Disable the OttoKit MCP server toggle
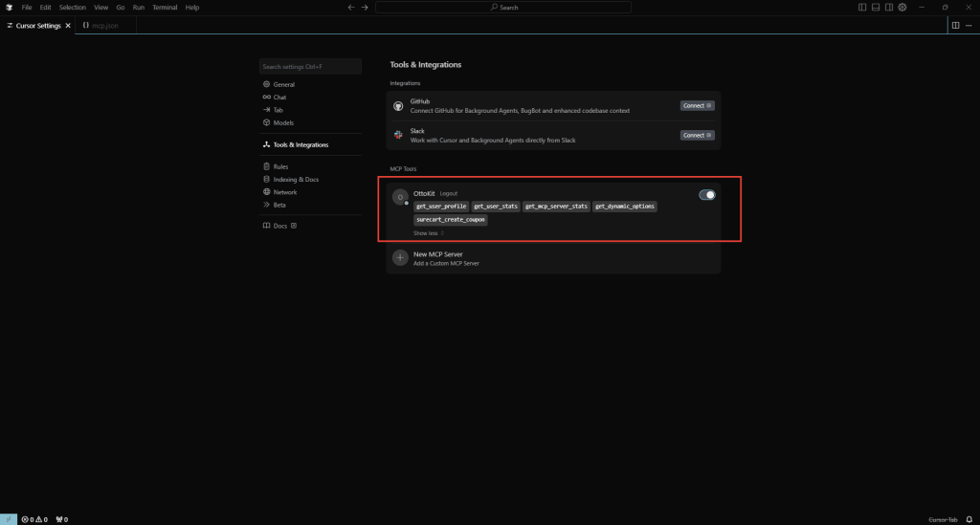The height and width of the screenshot is (525, 980). click(x=707, y=195)
